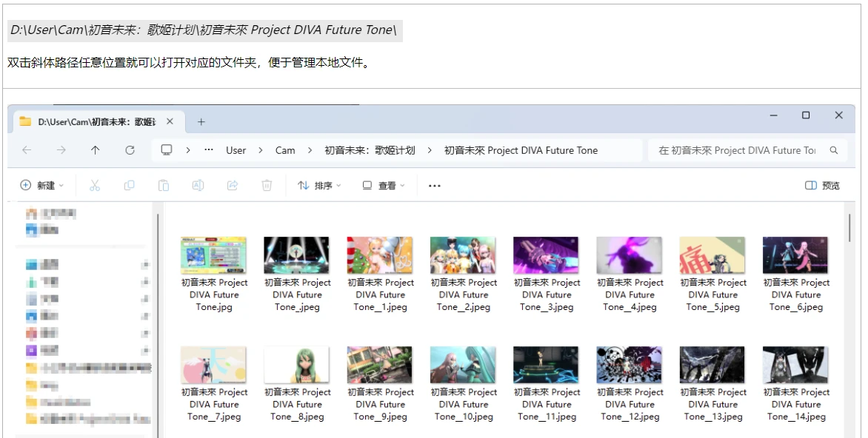Click the Share icon in toolbar
The image size is (868, 438).
click(x=233, y=185)
